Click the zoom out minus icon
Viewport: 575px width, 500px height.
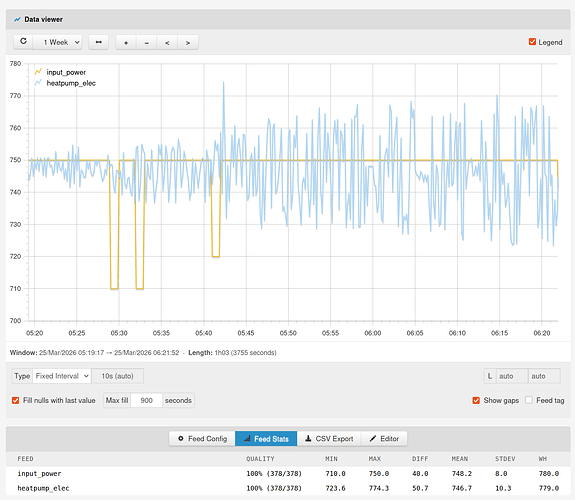tap(147, 43)
